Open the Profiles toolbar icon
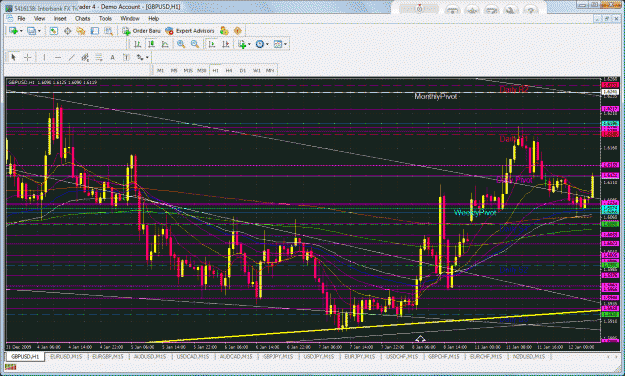The image size is (625, 376). [31, 31]
